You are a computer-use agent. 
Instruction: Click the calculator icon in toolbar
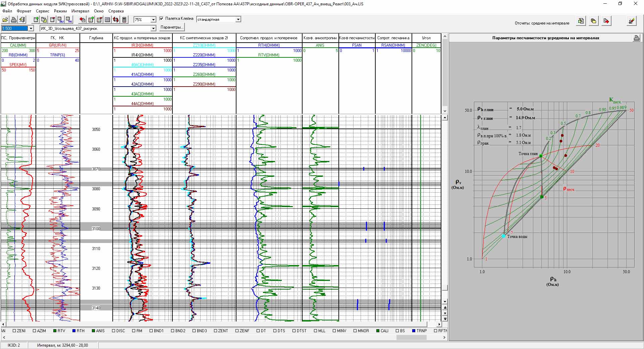click(124, 20)
